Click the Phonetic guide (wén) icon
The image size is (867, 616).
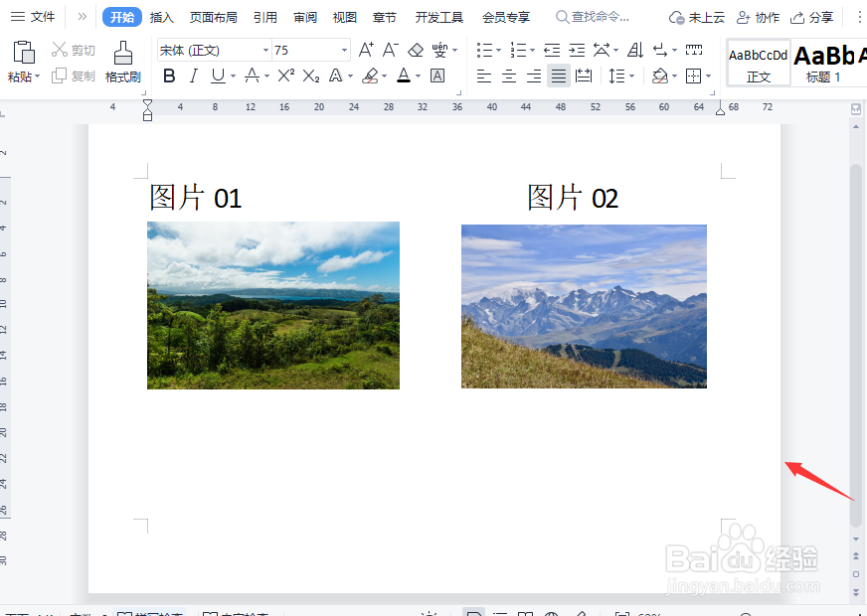439,51
